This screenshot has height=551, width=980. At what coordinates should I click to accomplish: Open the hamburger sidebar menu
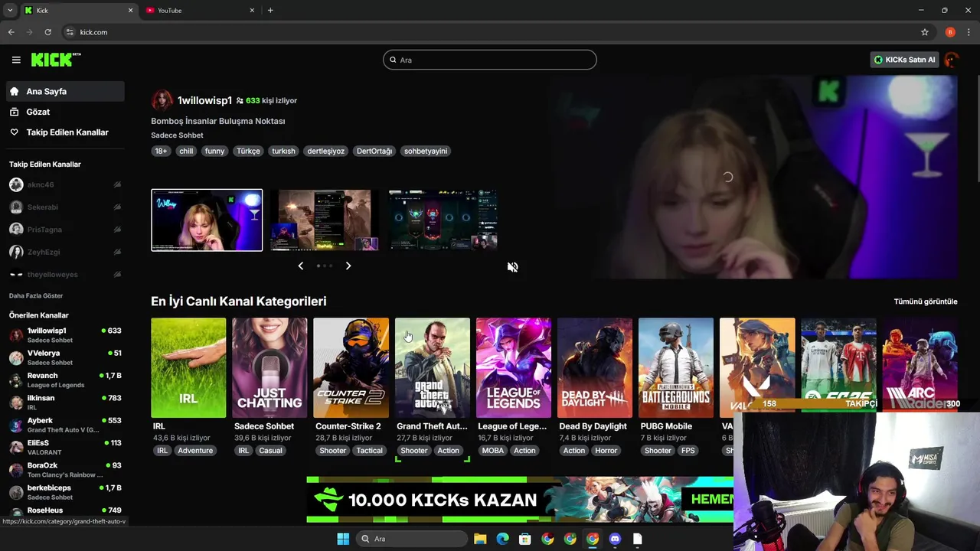[x=16, y=60]
